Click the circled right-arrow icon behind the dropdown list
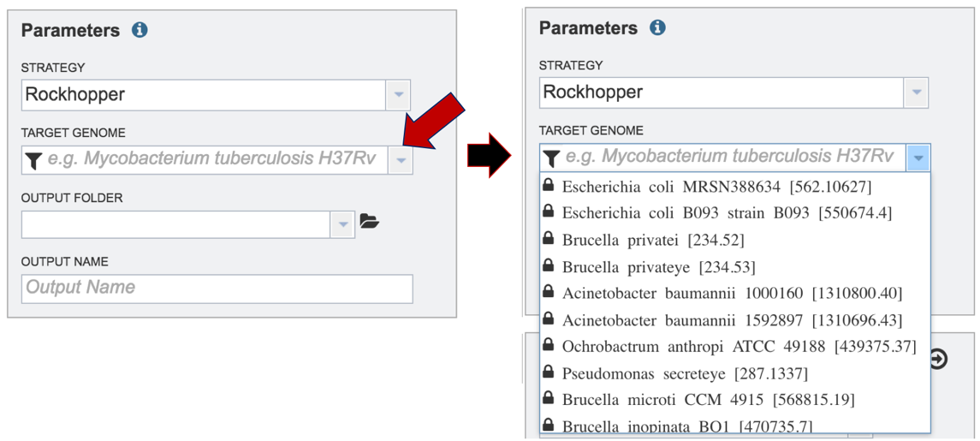The image size is (980, 441). pyautogui.click(x=939, y=359)
